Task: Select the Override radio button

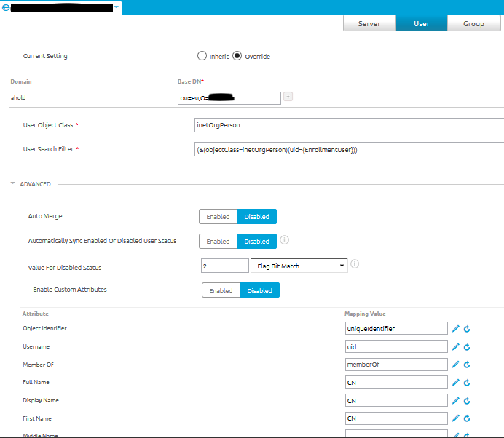Action: pos(237,56)
